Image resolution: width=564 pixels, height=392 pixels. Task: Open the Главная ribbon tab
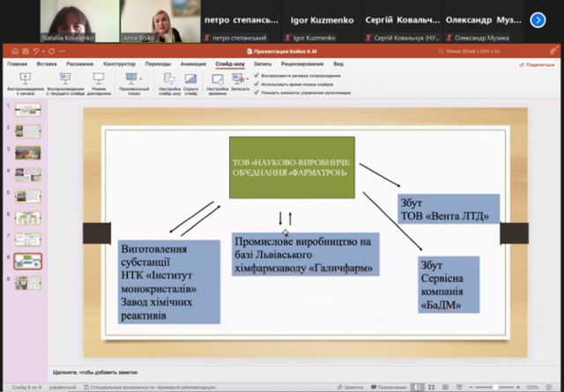click(x=18, y=64)
